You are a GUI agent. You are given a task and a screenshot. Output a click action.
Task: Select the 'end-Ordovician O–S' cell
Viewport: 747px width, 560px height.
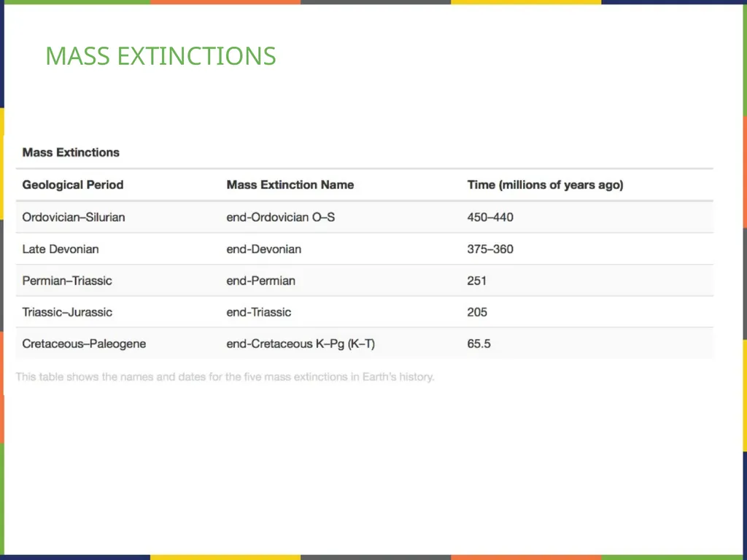(x=281, y=217)
